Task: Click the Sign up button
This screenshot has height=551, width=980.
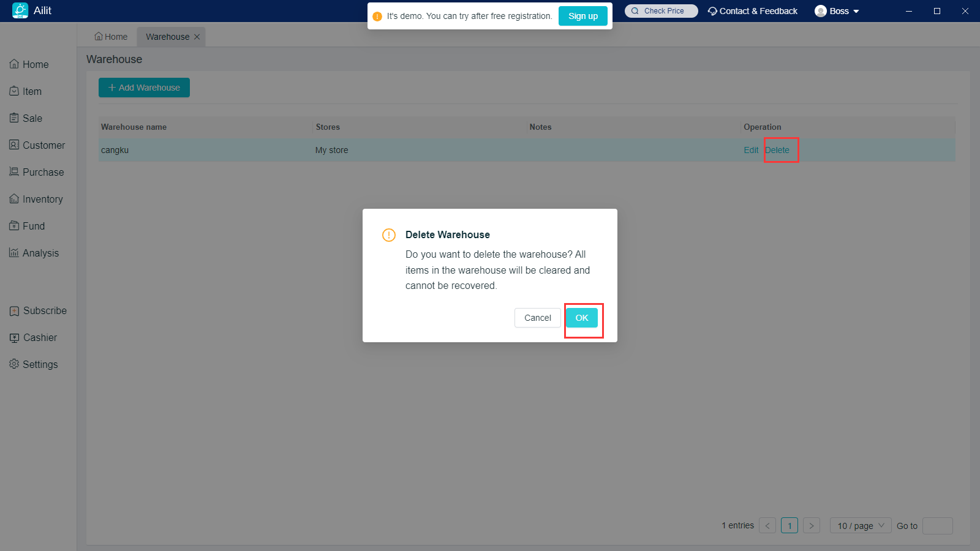Action: click(x=582, y=16)
